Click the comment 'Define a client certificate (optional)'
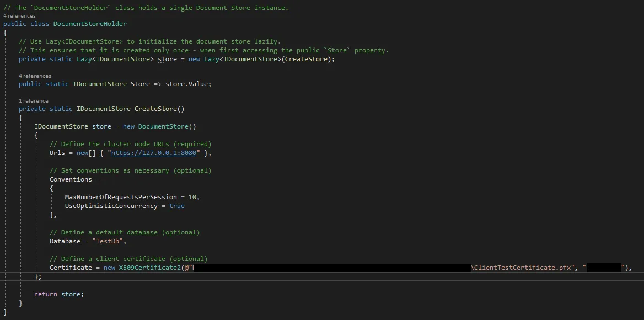This screenshot has width=644, height=320. (x=128, y=259)
